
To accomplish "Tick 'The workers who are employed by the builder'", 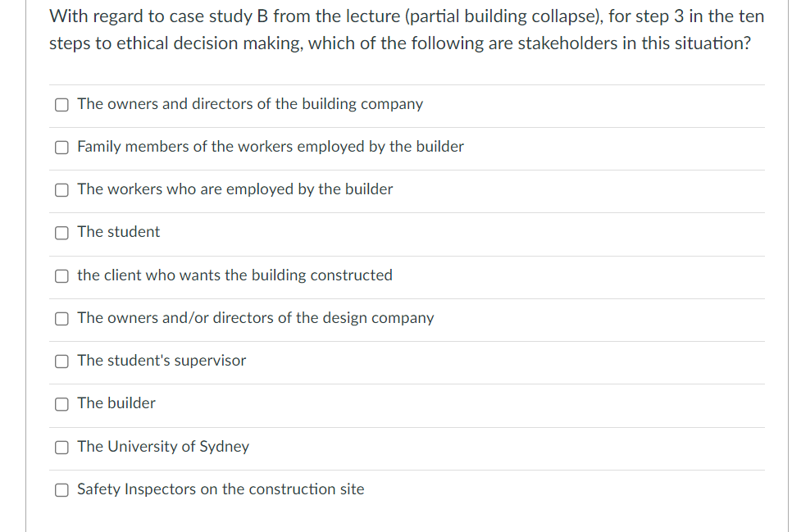I will click(61, 190).
